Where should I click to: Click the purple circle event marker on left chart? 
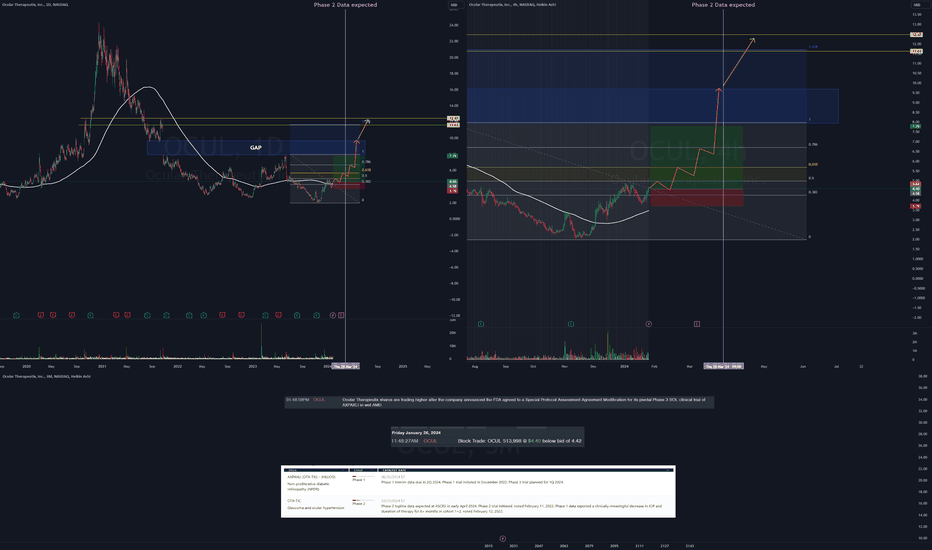333,315
